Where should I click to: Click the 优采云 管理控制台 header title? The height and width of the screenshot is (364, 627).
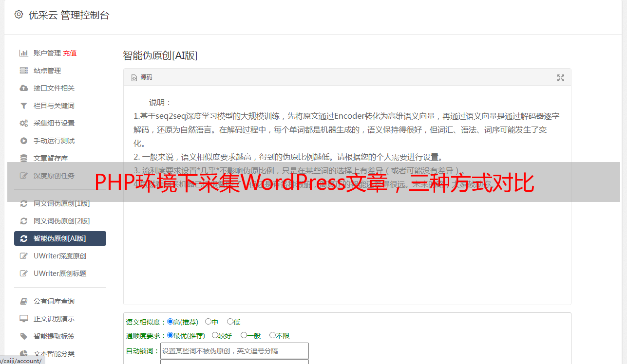(x=69, y=15)
